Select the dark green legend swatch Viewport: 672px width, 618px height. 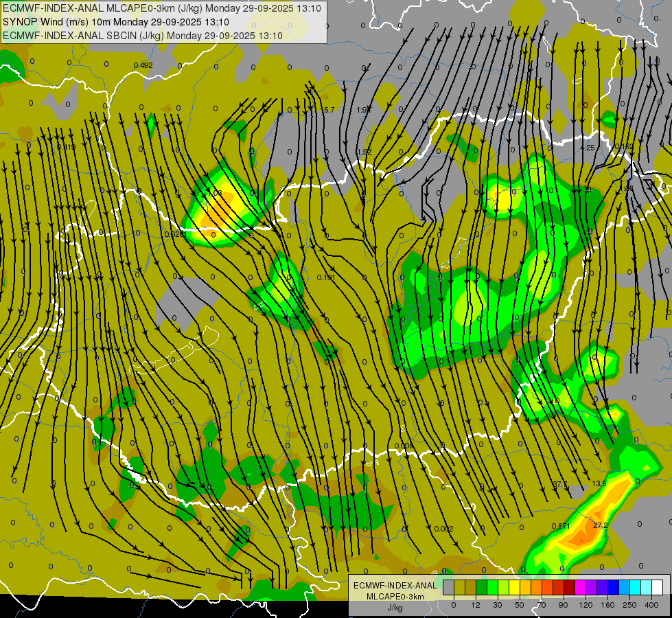click(481, 588)
